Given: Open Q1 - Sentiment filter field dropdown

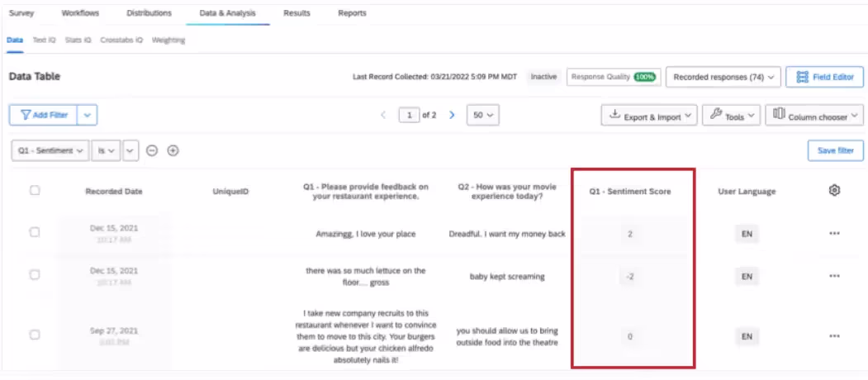Looking at the screenshot, I should pyautogui.click(x=50, y=150).
